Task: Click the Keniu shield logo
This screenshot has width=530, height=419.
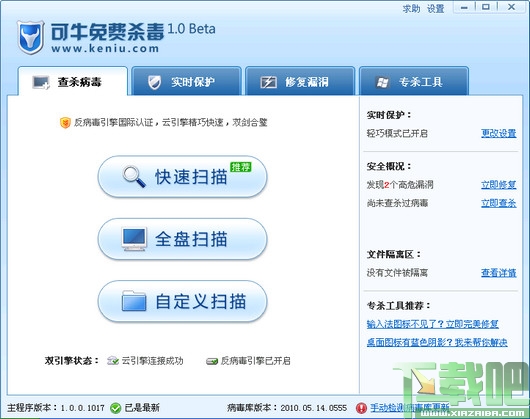Action: (30, 37)
